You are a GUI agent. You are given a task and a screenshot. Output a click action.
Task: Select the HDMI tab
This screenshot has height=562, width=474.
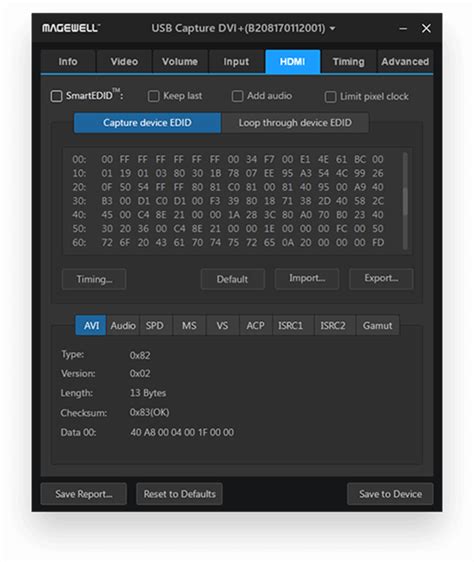click(293, 62)
